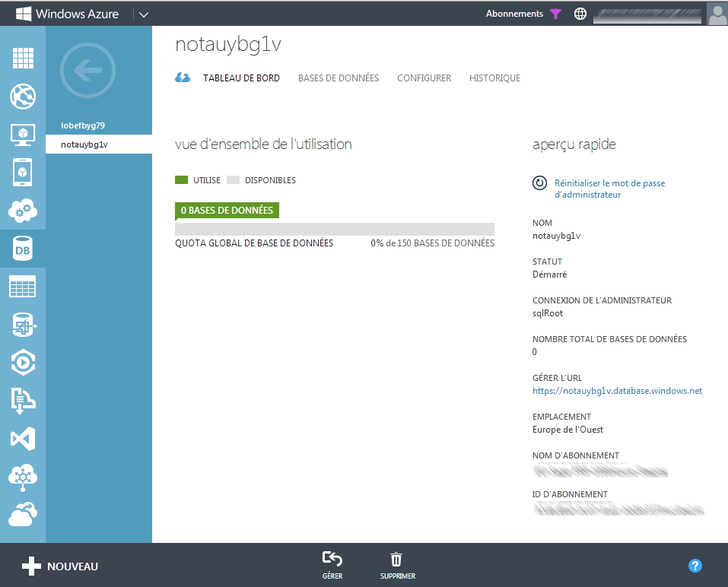This screenshot has width=728, height=587.
Task: Expand the Windows Azure header dropdown
Action: (144, 14)
